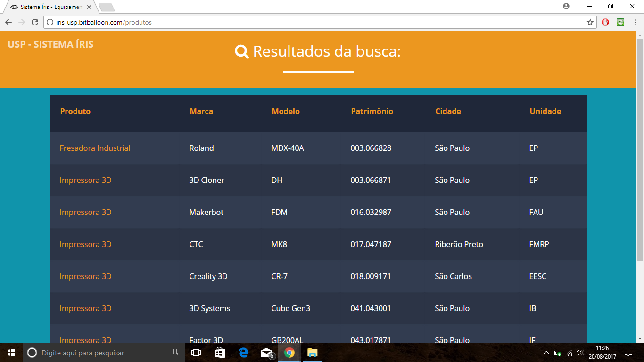The height and width of the screenshot is (362, 644).
Task: Click the green extension icon in toolbar
Action: click(x=620, y=22)
